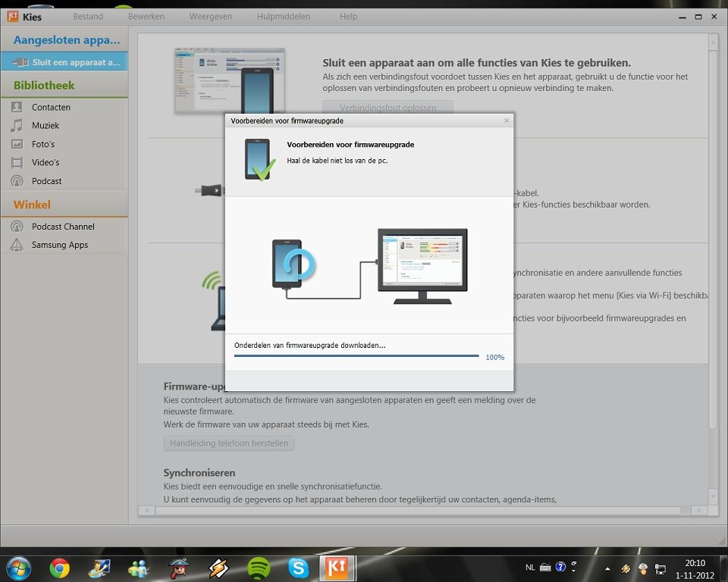The height and width of the screenshot is (582, 728).
Task: Launch Google Chrome from taskbar
Action: coord(59,568)
